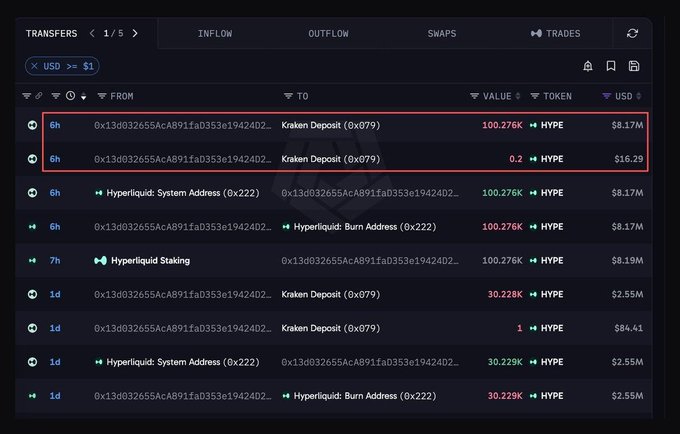Click the 0.2 HYPE value
Image resolution: width=680 pixels, height=434 pixels.
[516, 159]
